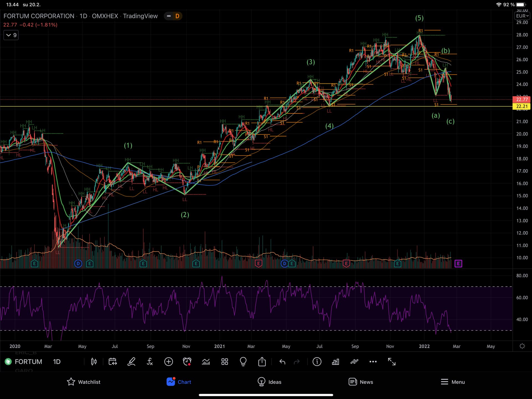Open the News section

(x=361, y=382)
